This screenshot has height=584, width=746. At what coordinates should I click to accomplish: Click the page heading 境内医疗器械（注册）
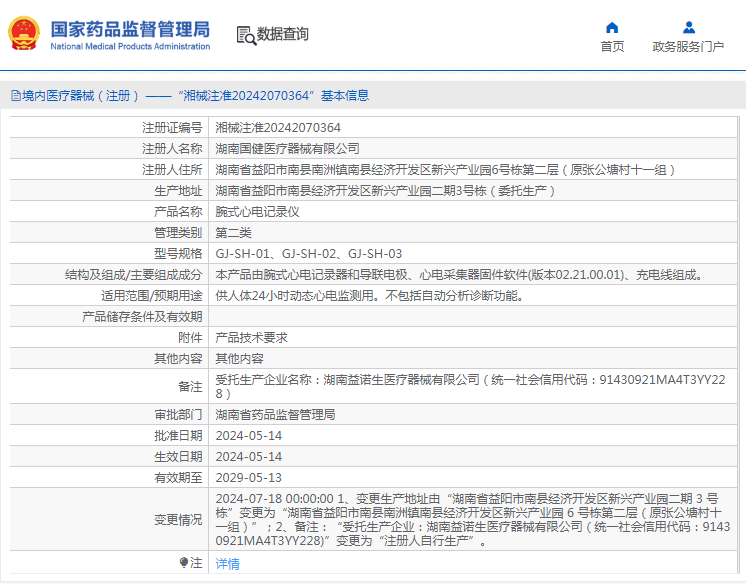coord(81,96)
